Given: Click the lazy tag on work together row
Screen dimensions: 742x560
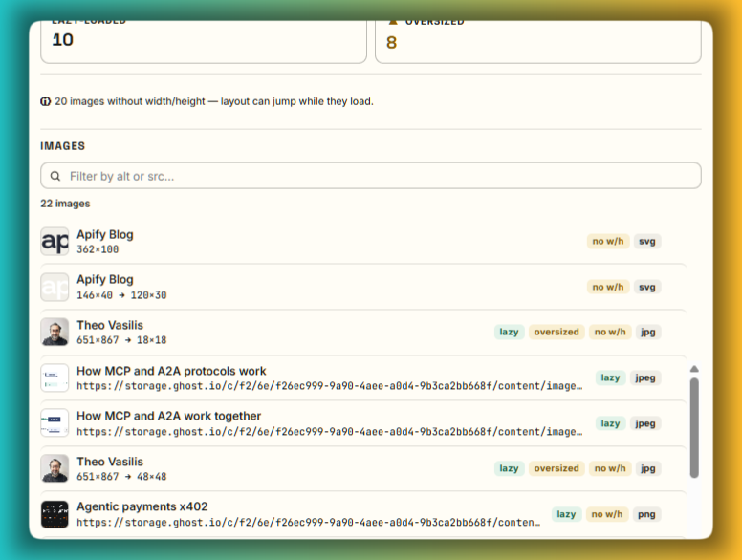Looking at the screenshot, I should click(x=610, y=423).
